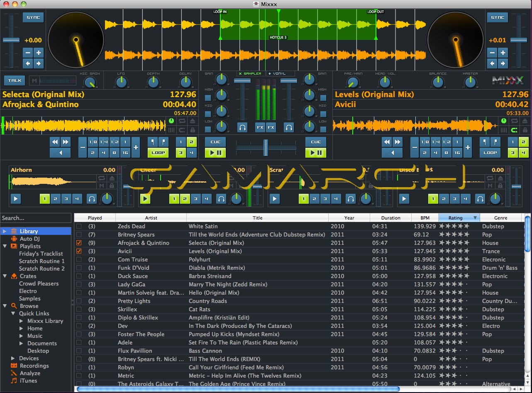Screen dimensions: 532x393
Task: Toggle keylock on the right deck
Action: (x=525, y=130)
